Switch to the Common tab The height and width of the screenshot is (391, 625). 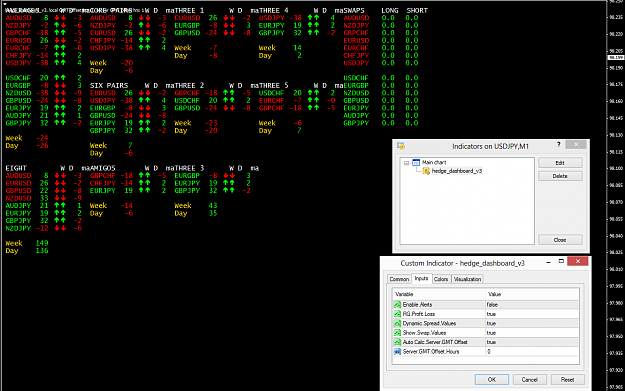tap(399, 279)
